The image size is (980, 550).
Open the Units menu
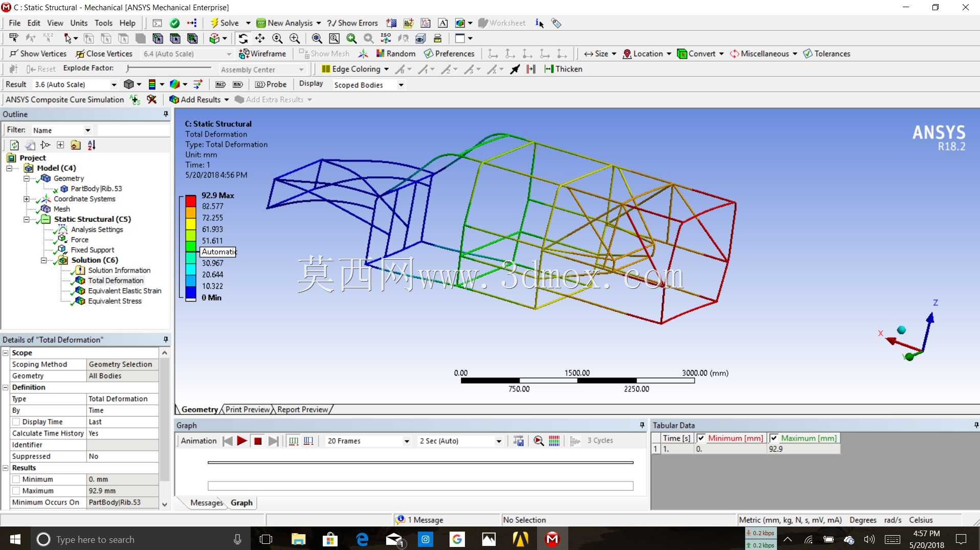[x=79, y=23]
